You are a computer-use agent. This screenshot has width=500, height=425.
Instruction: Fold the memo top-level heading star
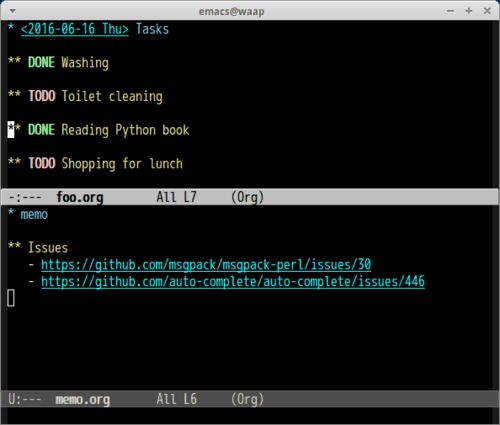tap(11, 213)
